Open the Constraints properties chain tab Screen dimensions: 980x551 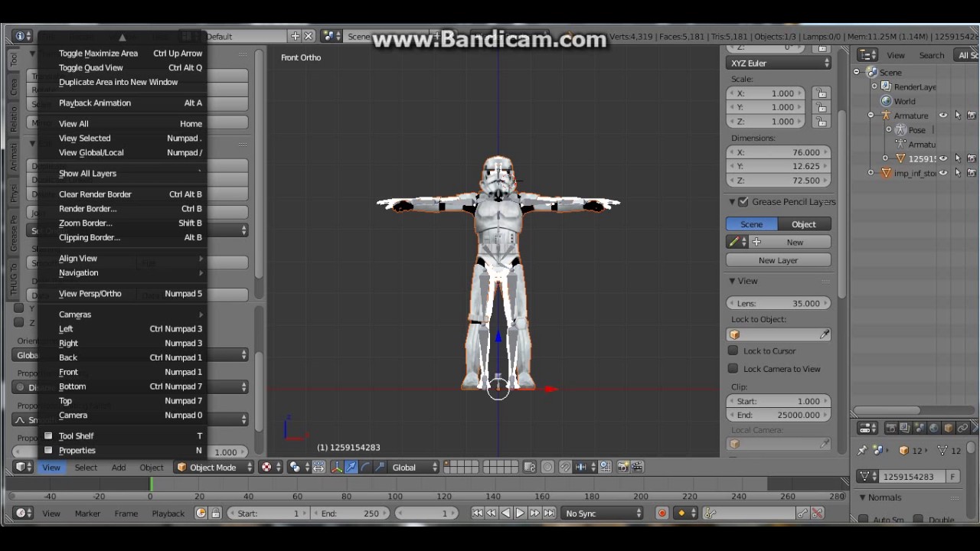[963, 429]
